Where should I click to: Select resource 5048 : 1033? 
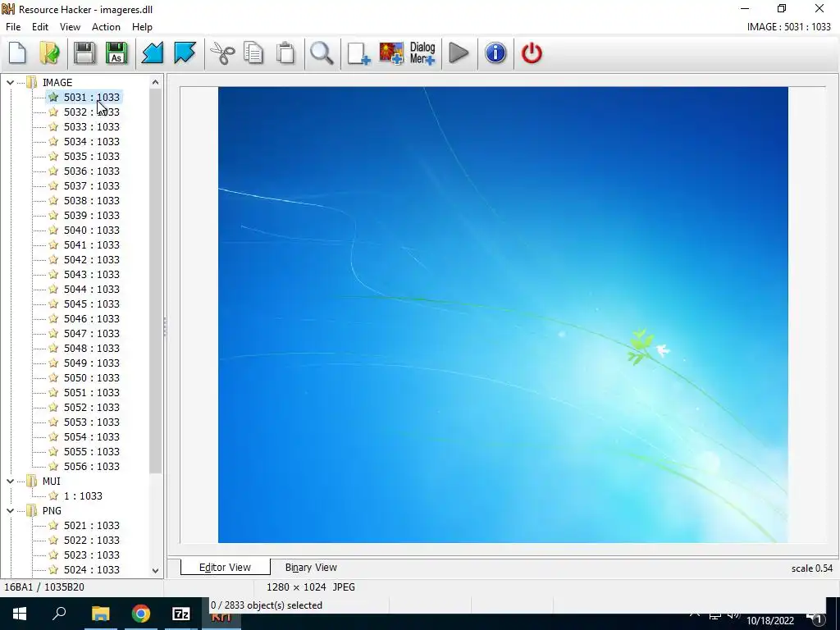tap(92, 348)
